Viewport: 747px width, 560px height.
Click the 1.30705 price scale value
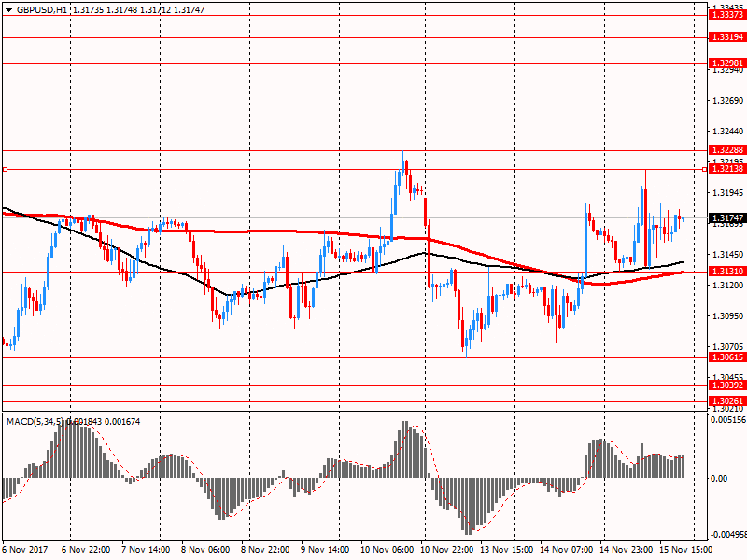(727, 347)
